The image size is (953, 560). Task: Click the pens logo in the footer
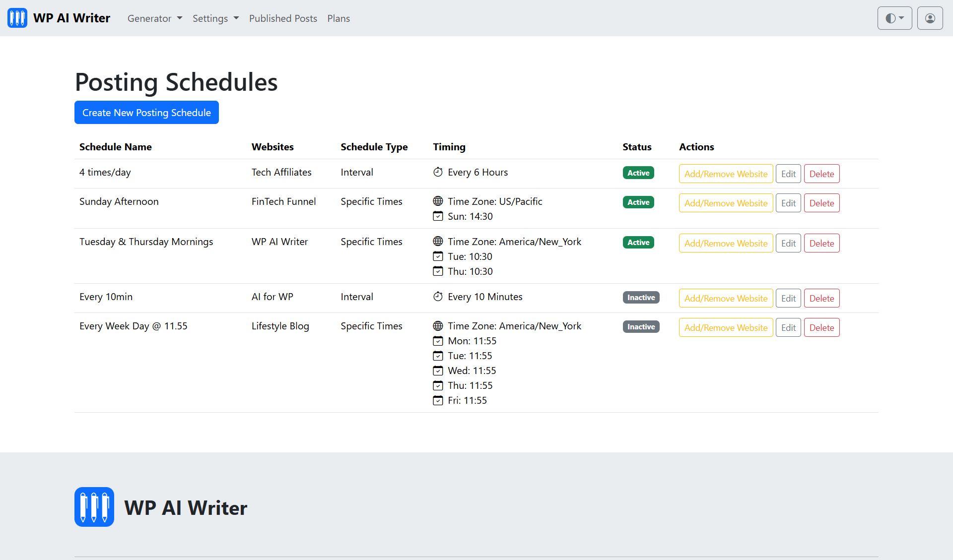point(94,506)
